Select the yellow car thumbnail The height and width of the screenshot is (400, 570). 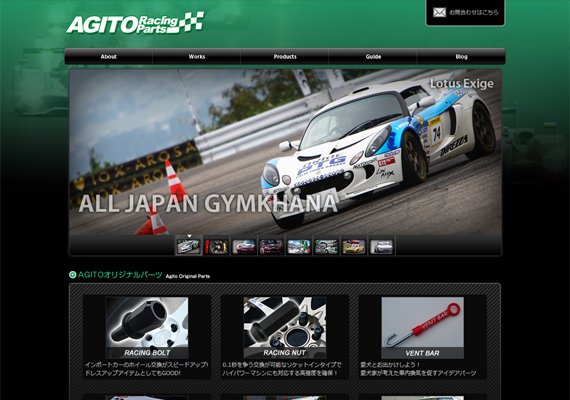pyautogui.click(x=354, y=247)
